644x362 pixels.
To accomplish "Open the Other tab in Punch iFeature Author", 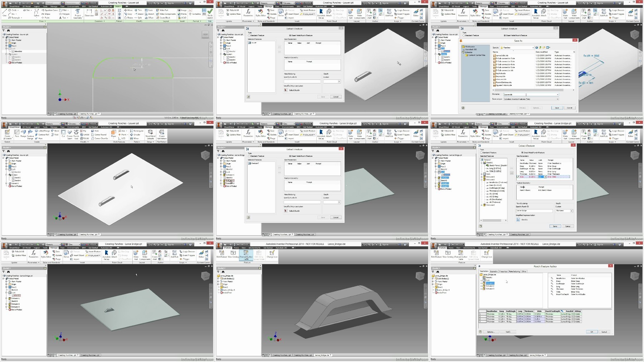I will [524, 271].
